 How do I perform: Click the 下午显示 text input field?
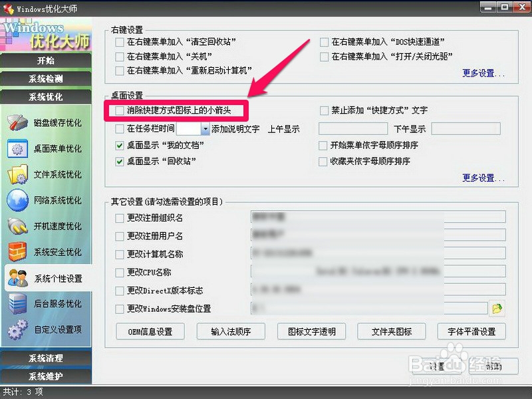pos(464,128)
